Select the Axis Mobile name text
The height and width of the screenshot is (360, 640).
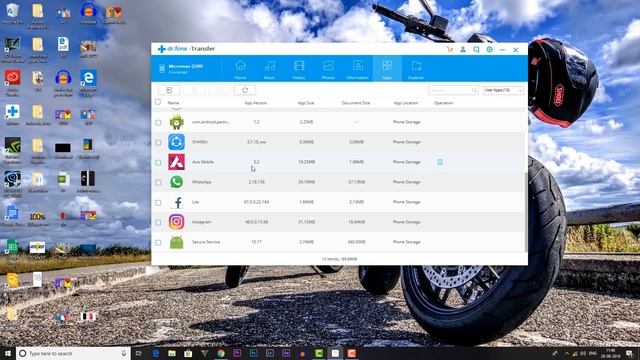pos(202,162)
